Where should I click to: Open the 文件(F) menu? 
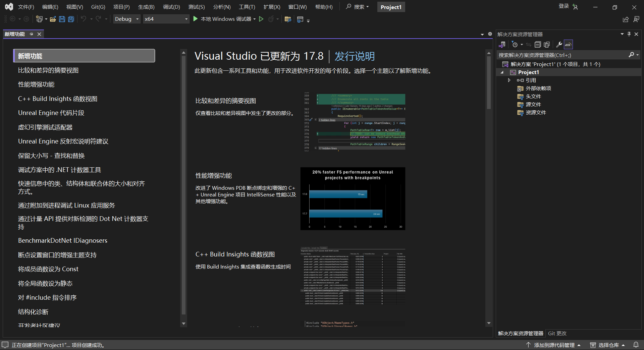coord(26,7)
